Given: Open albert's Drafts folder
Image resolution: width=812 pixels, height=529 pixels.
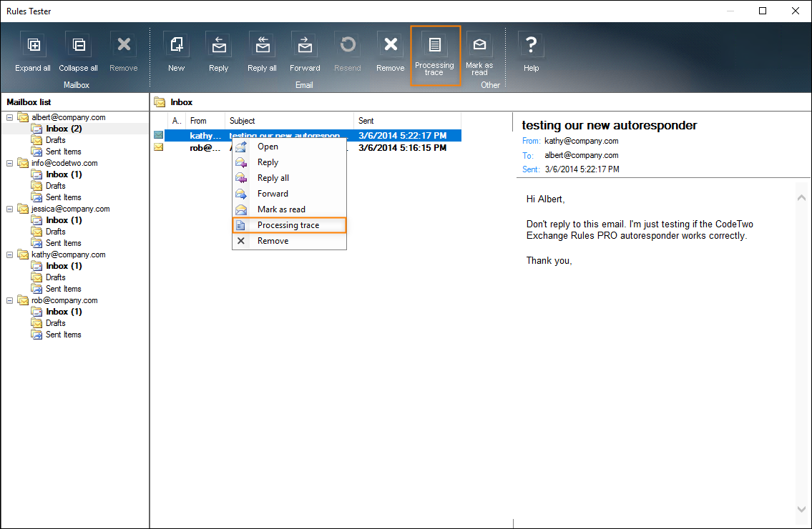Looking at the screenshot, I should pyautogui.click(x=55, y=140).
